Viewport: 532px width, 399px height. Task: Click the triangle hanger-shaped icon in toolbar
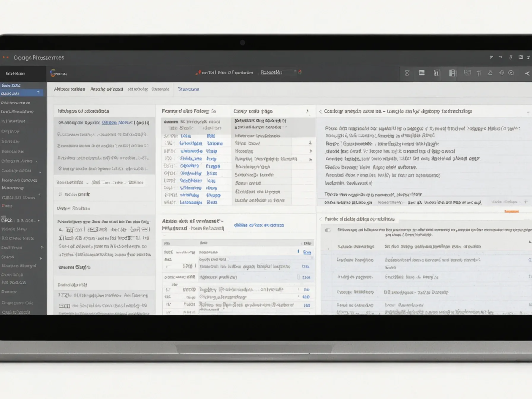[490, 73]
